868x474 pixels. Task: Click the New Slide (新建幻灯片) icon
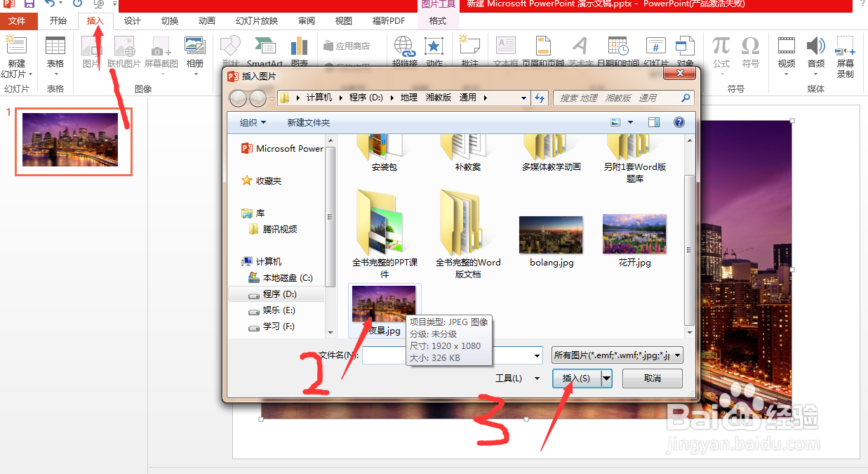coord(17,46)
